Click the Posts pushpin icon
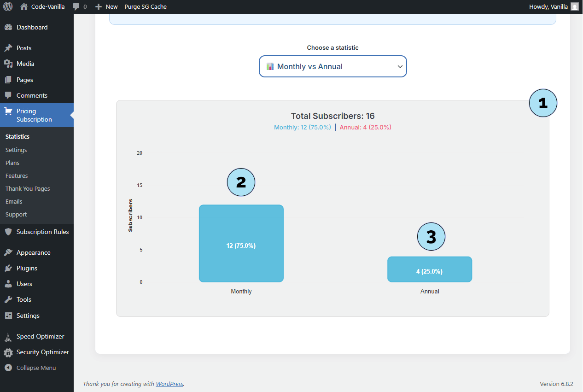The image size is (583, 392). [8, 48]
